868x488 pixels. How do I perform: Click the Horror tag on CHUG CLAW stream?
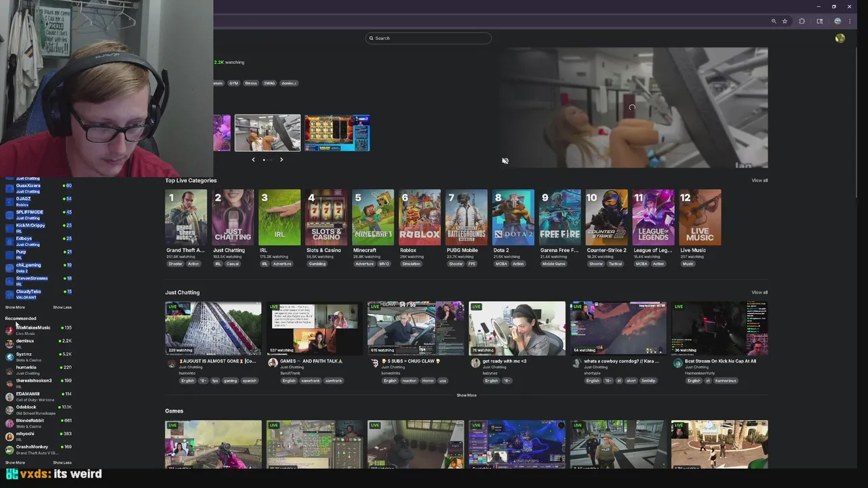click(x=428, y=381)
